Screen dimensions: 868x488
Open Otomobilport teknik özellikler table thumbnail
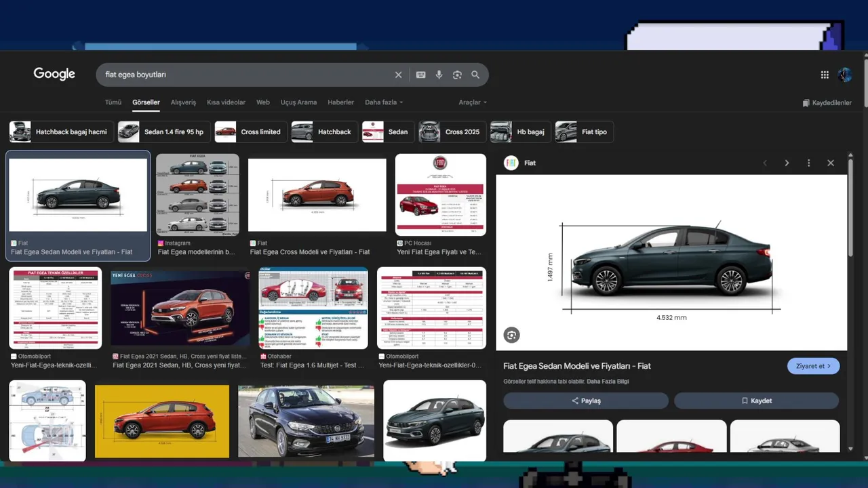click(x=55, y=308)
